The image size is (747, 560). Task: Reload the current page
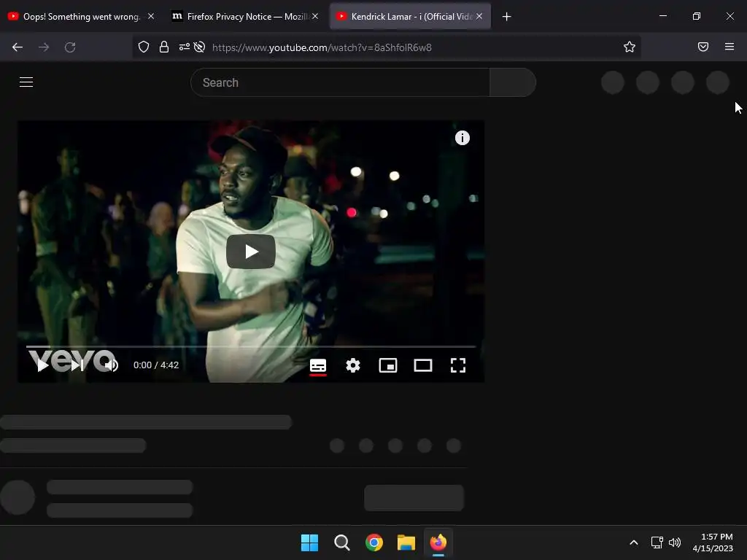click(x=70, y=47)
